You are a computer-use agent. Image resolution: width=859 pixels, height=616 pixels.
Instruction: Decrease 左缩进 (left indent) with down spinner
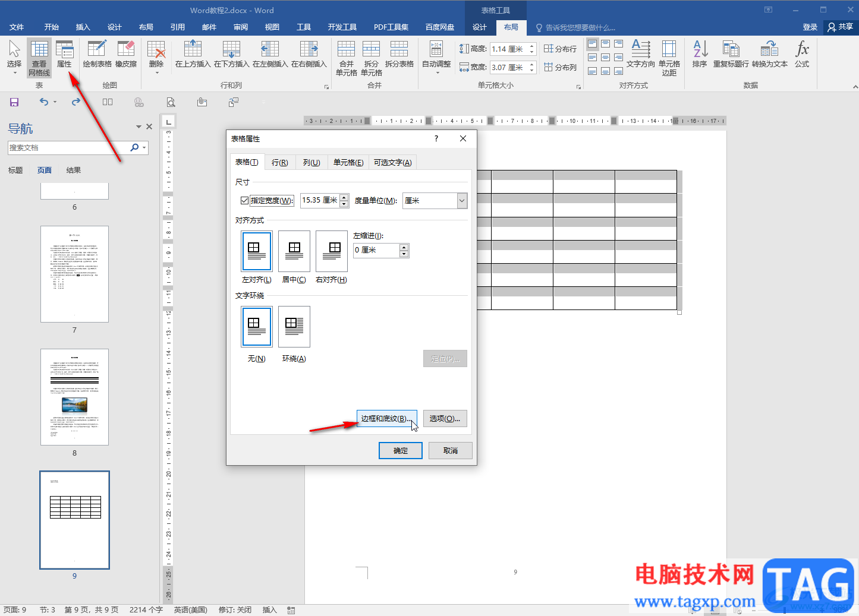pyautogui.click(x=404, y=254)
